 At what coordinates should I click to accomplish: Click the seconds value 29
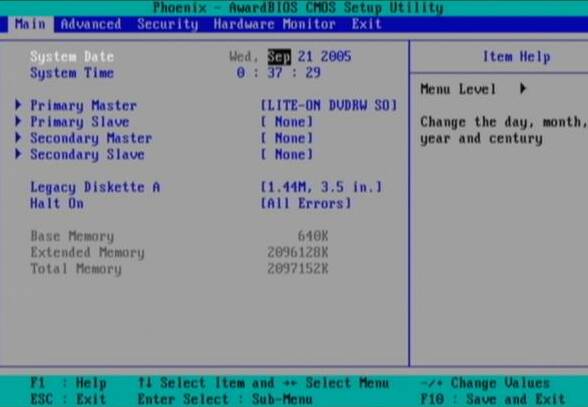click(313, 72)
